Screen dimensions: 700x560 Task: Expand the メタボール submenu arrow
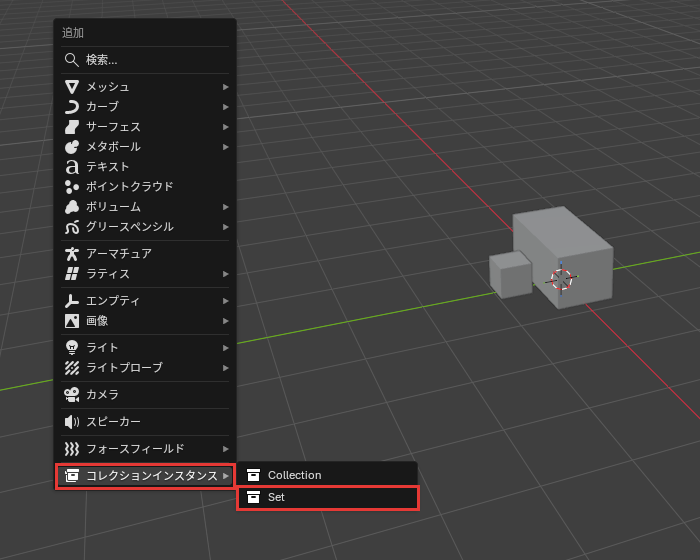point(225,147)
